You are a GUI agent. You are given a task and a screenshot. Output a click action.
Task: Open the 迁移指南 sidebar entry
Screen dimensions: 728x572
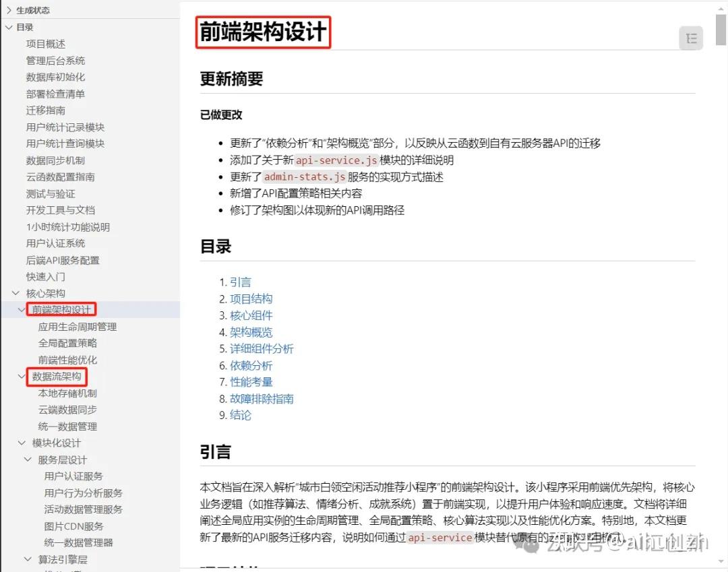tap(45, 110)
